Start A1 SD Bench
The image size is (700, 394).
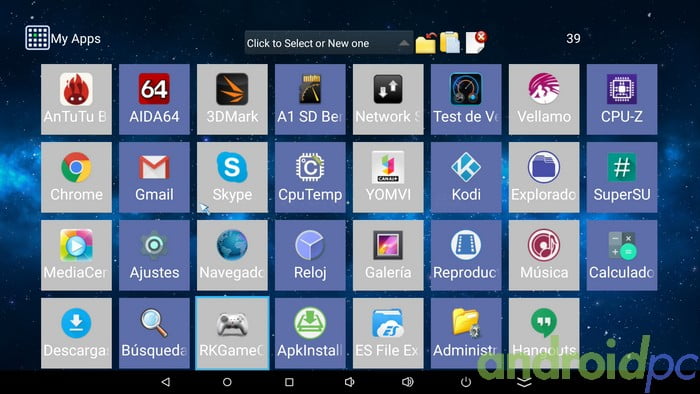(x=310, y=99)
